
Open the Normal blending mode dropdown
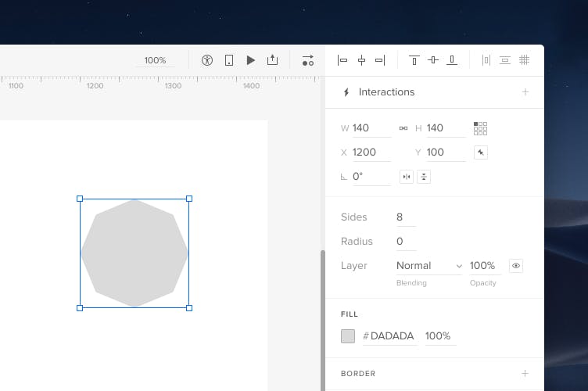coord(428,266)
